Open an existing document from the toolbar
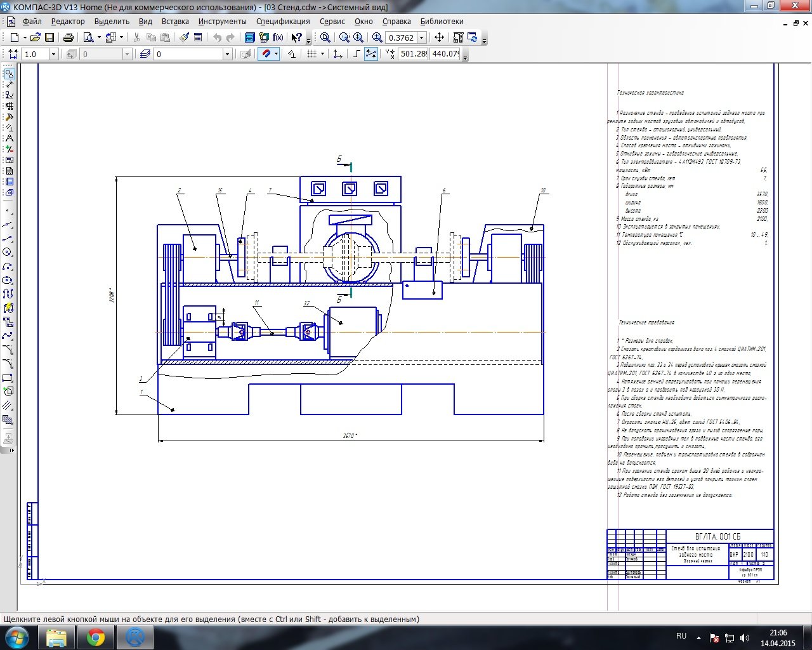Screen dimensions: 812x650 coord(36,37)
